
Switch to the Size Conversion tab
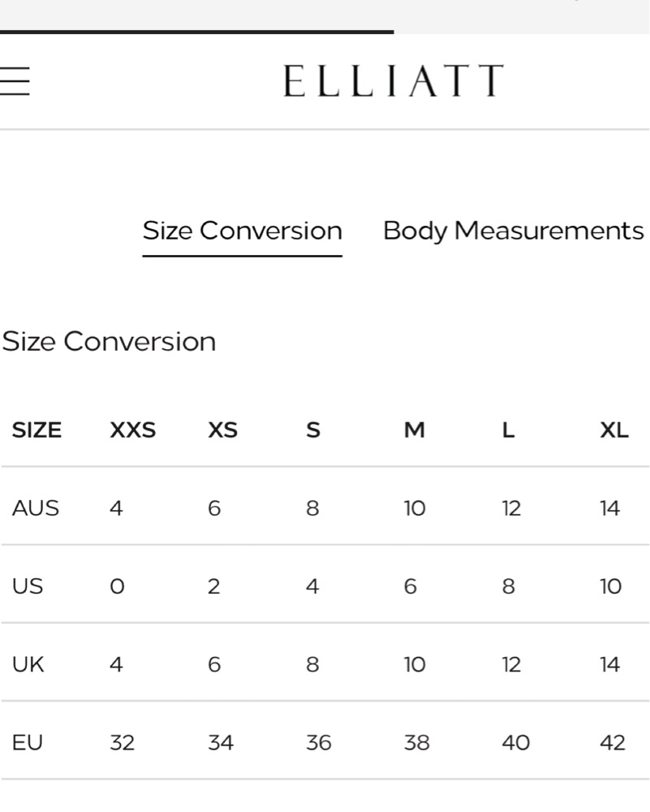pos(242,231)
